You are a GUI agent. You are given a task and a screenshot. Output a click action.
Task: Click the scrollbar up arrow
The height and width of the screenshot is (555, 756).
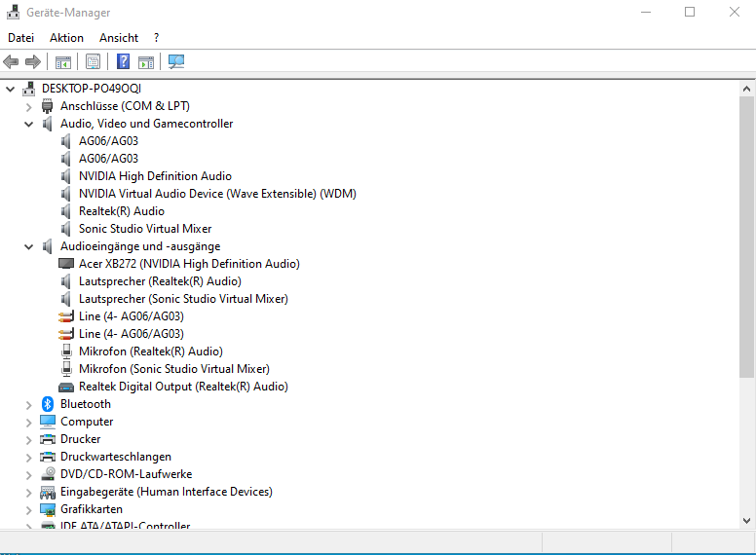point(747,89)
